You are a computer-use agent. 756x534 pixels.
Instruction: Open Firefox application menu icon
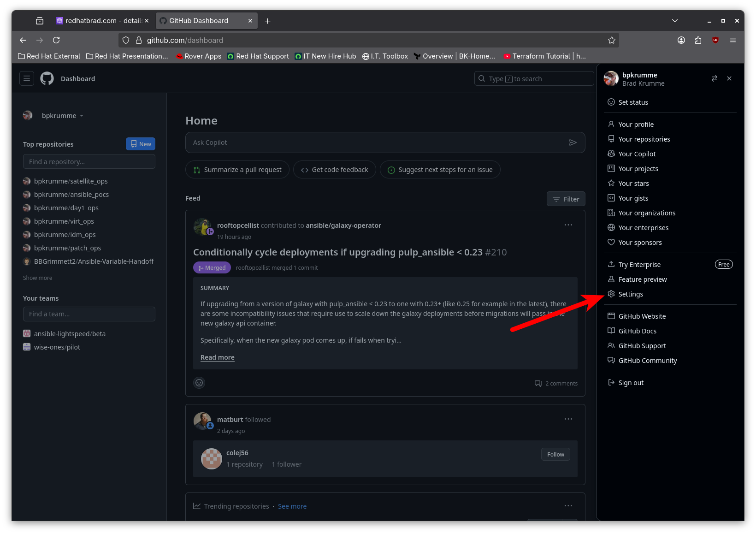coord(733,40)
